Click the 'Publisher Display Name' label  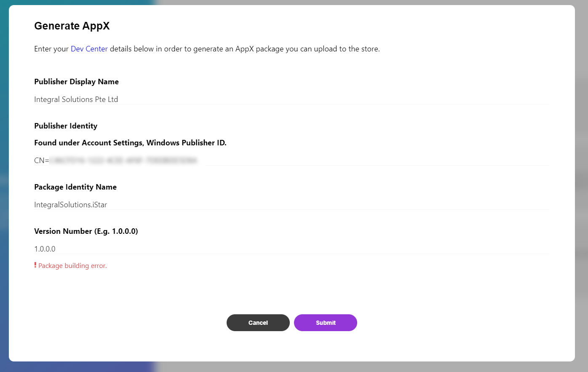tap(76, 82)
